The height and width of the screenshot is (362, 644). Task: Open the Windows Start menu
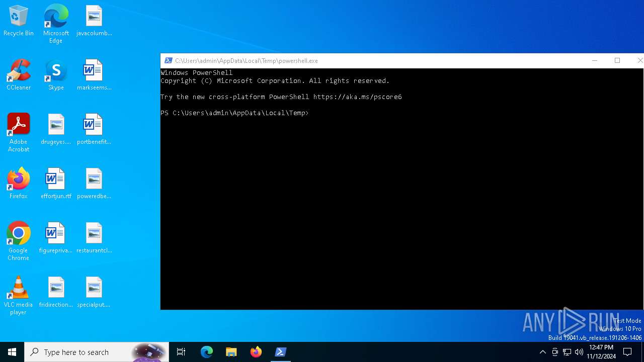(12, 352)
